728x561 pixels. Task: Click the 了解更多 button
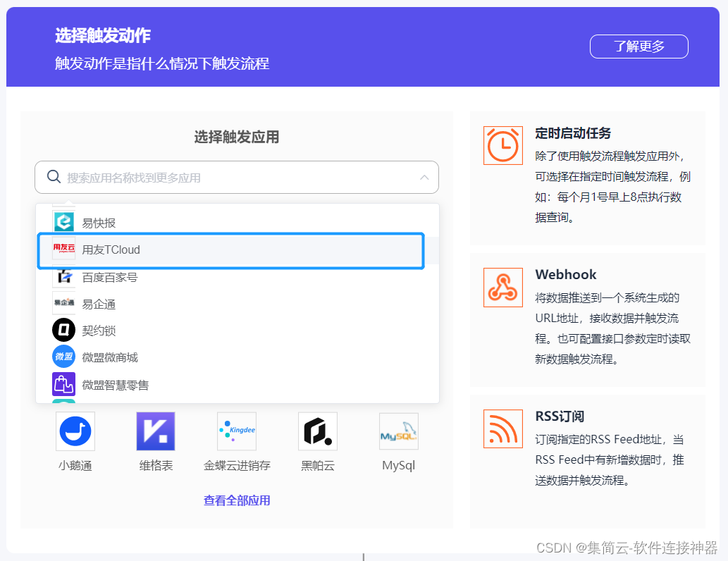tap(639, 47)
